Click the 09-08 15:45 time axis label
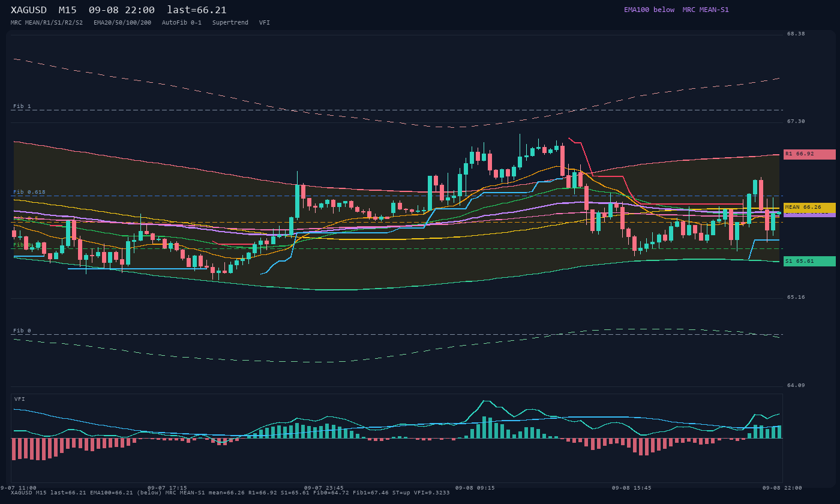Viewport: 840px width, 504px height. tap(631, 488)
